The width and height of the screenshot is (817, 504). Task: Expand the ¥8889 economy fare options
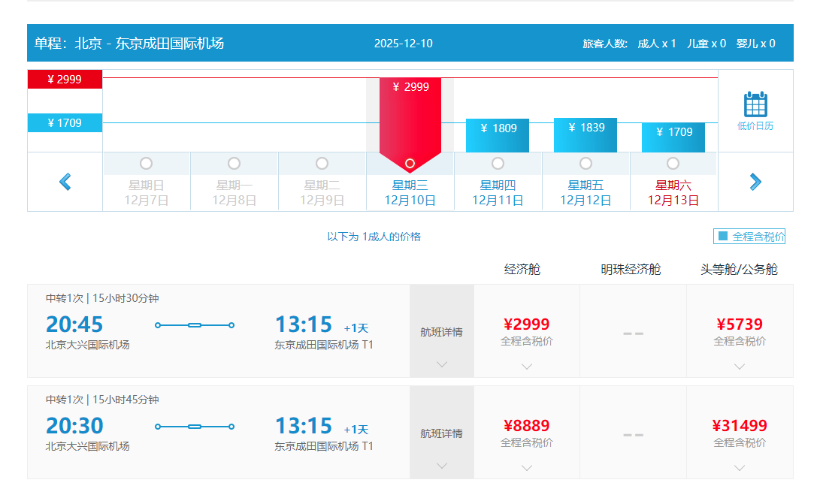tap(527, 467)
